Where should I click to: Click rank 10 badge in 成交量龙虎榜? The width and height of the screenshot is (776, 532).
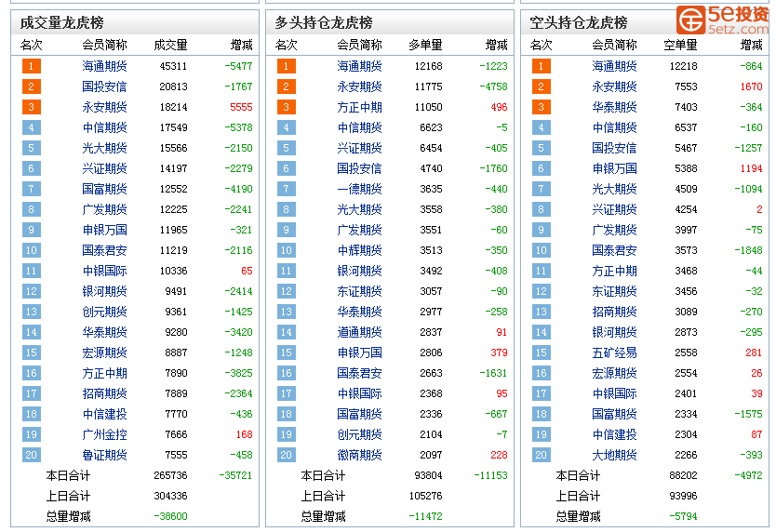pyautogui.click(x=32, y=250)
